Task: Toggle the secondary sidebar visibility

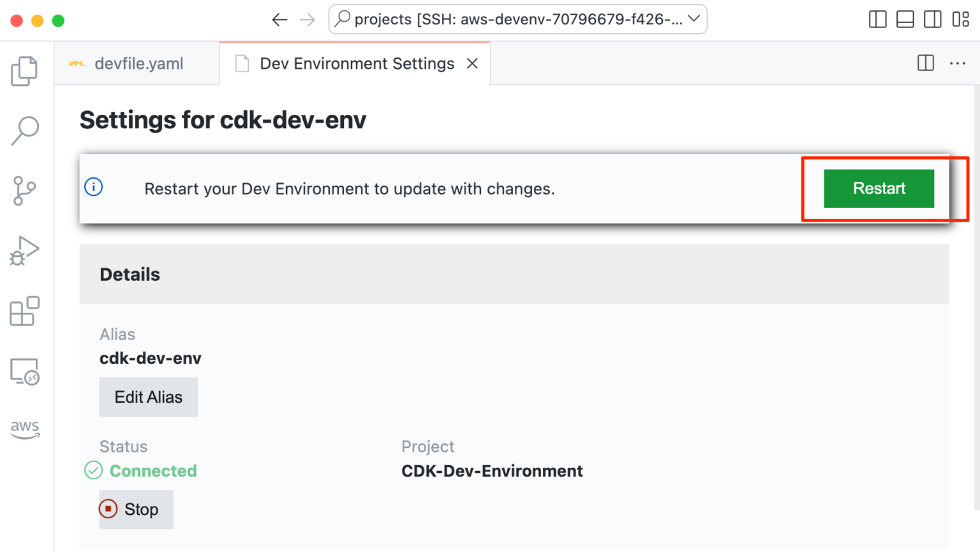Action: [x=932, y=19]
